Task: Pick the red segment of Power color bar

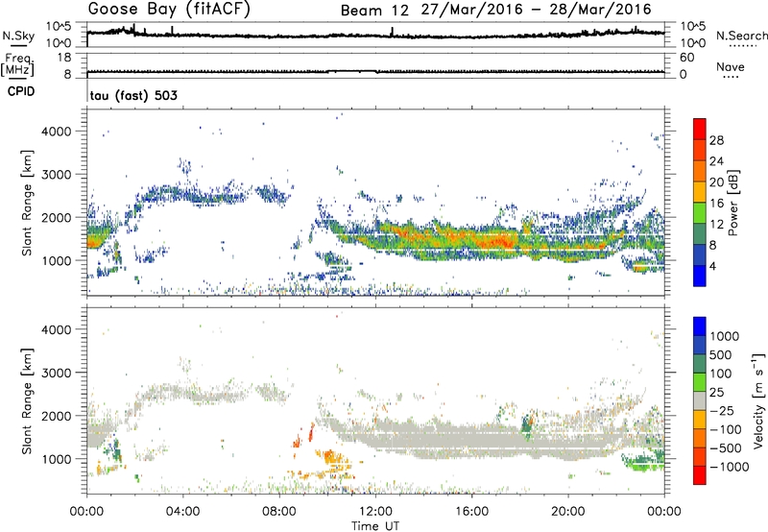Action: tap(700, 129)
